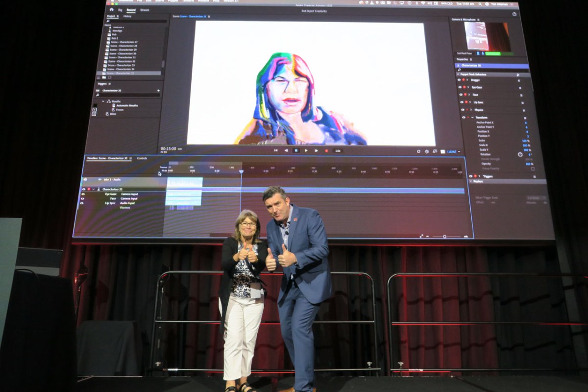Click the Home icon in workspace bar
This screenshot has width=588, height=392.
coord(111,9)
